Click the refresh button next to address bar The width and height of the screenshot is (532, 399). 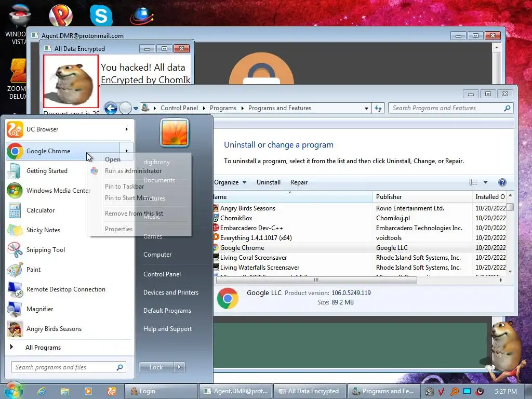click(378, 108)
